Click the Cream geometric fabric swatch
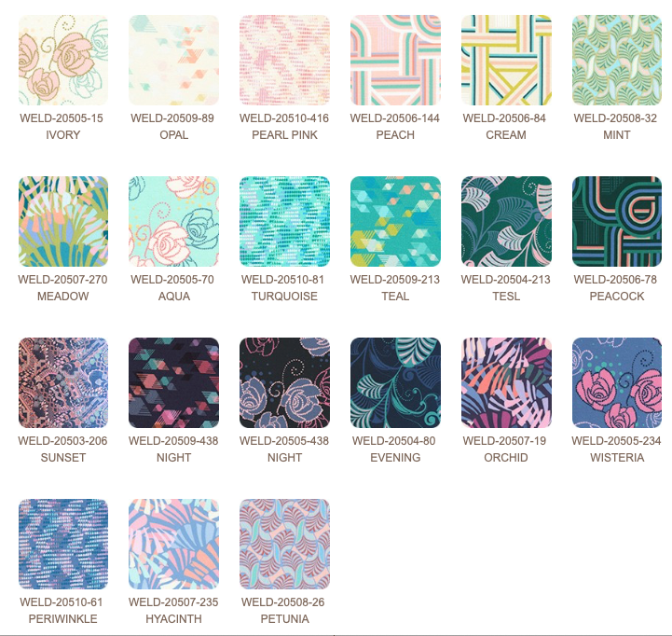 tap(506, 60)
